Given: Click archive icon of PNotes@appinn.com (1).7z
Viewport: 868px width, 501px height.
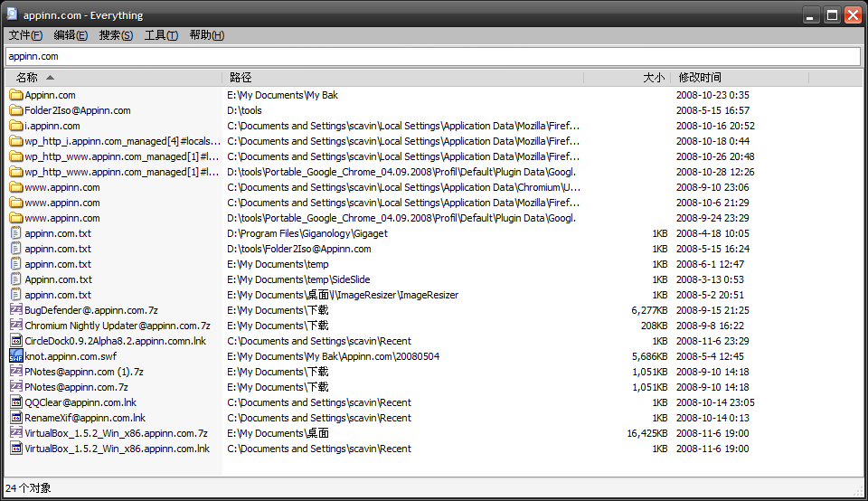Looking at the screenshot, I should 16,372.
